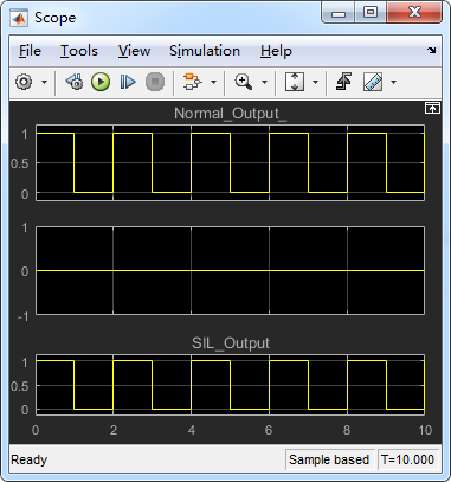
Task: Expand the measurements dropdown arrow
Action: 394,82
